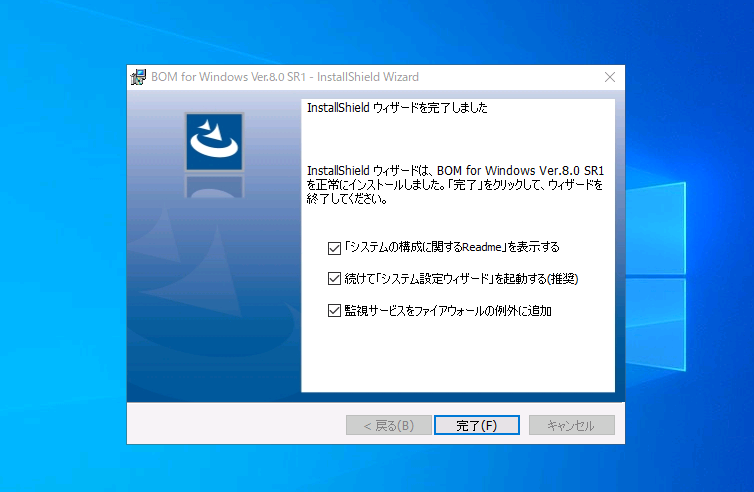Click the disabled キャンセル button
This screenshot has width=754, height=492.
pyautogui.click(x=571, y=425)
